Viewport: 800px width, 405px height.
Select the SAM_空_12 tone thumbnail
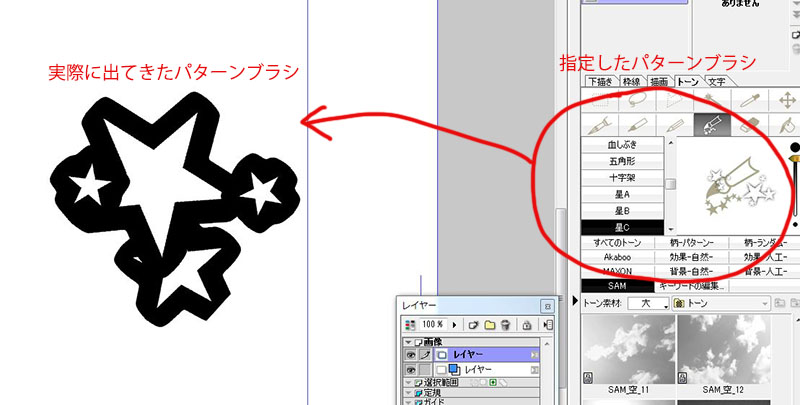(x=723, y=349)
